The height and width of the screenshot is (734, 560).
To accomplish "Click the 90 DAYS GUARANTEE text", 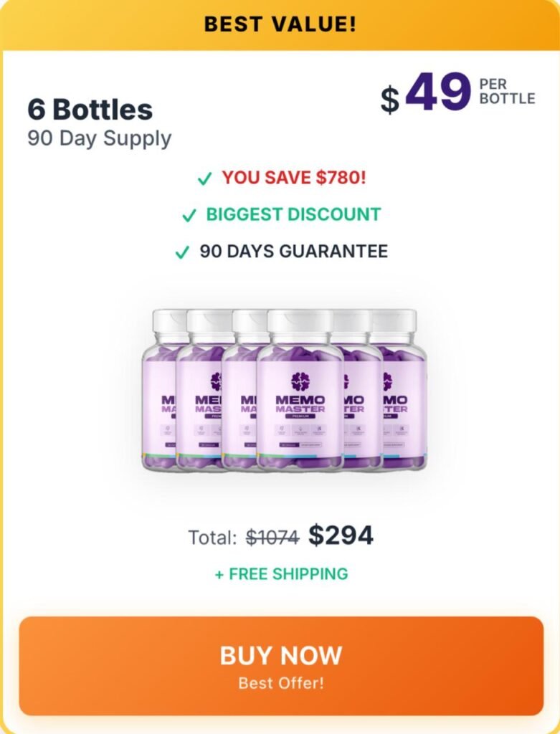I will pos(293,252).
